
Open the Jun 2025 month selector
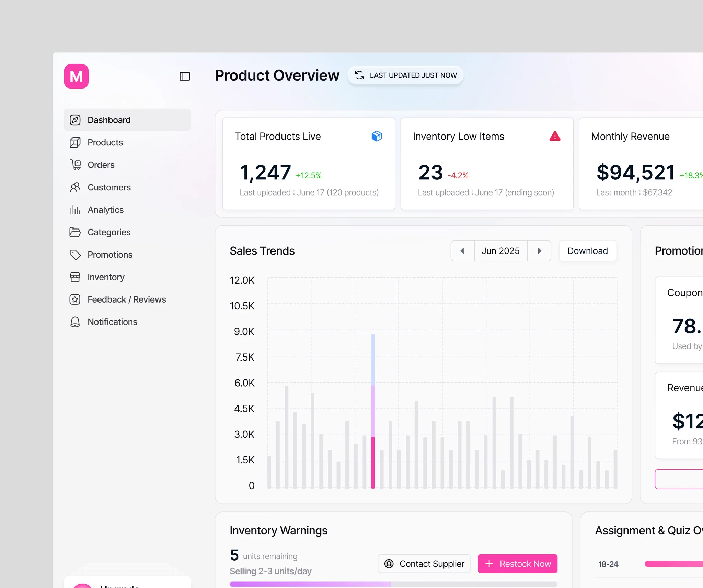point(501,251)
